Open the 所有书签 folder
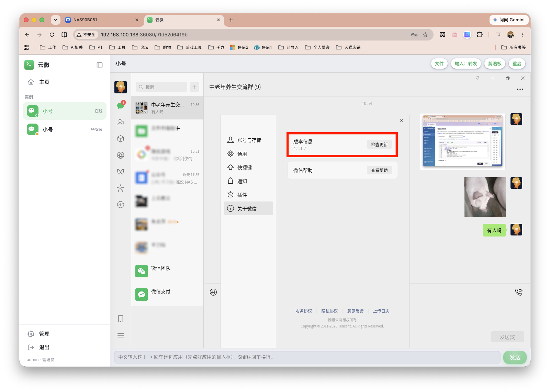 (514, 47)
